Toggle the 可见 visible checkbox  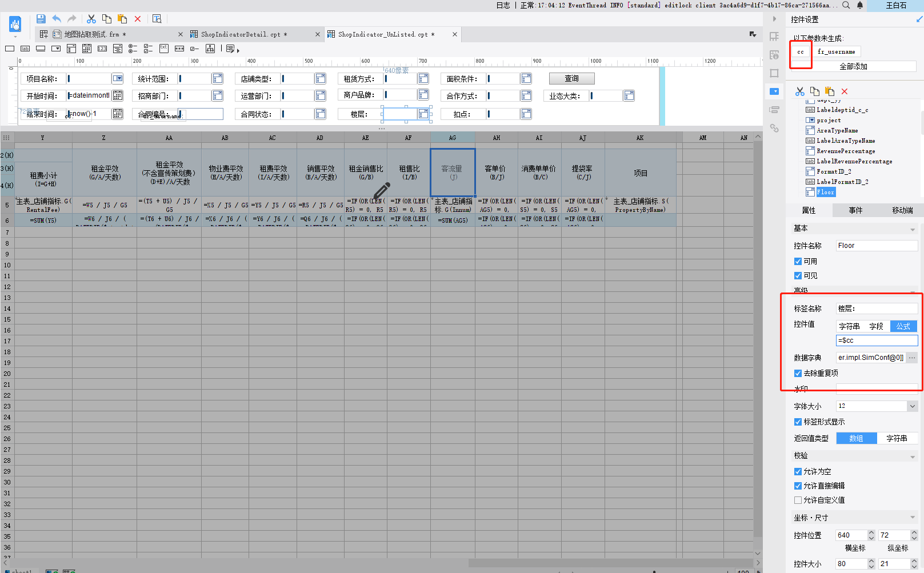tap(798, 275)
